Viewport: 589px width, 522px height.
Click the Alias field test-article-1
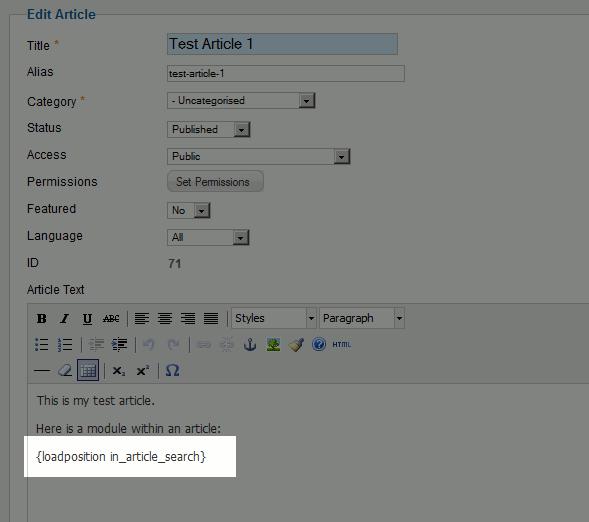point(286,73)
